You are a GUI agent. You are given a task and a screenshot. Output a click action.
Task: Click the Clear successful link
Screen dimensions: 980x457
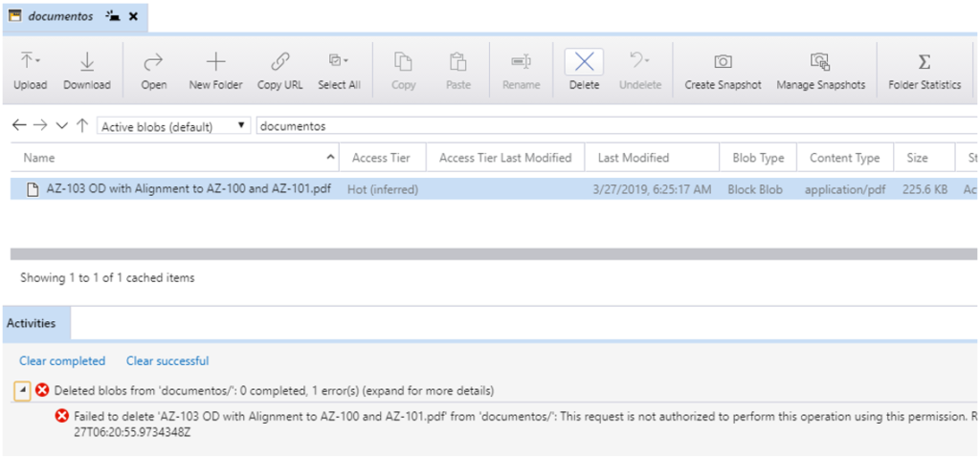tap(167, 360)
